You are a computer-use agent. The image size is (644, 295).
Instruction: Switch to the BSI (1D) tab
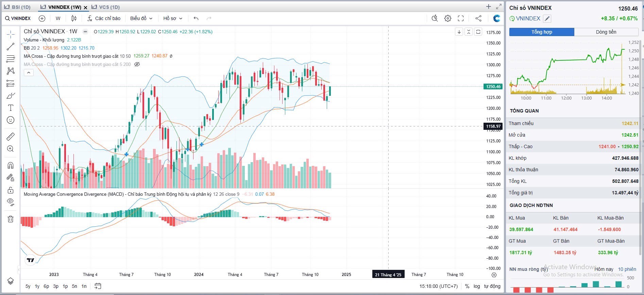17,7
